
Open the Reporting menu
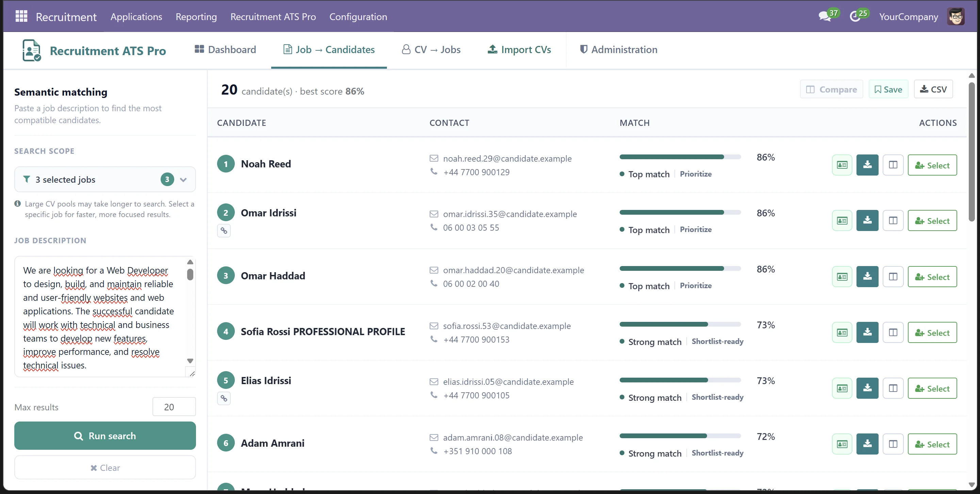[196, 17]
